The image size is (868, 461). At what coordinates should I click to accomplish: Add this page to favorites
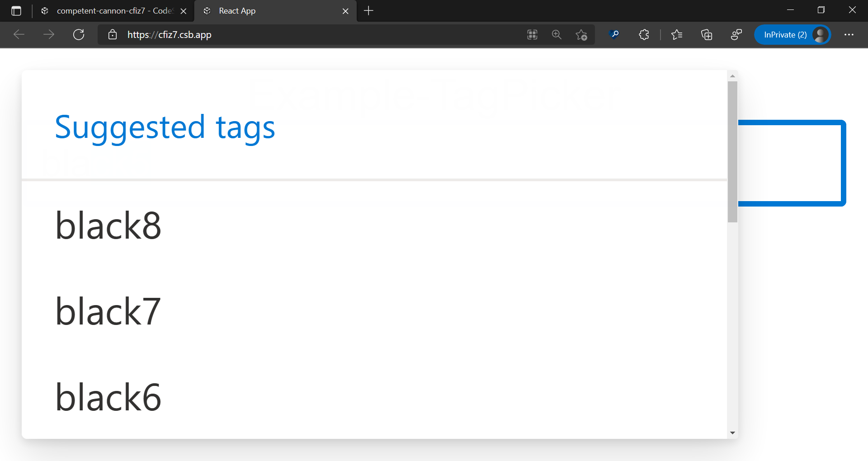pyautogui.click(x=581, y=35)
